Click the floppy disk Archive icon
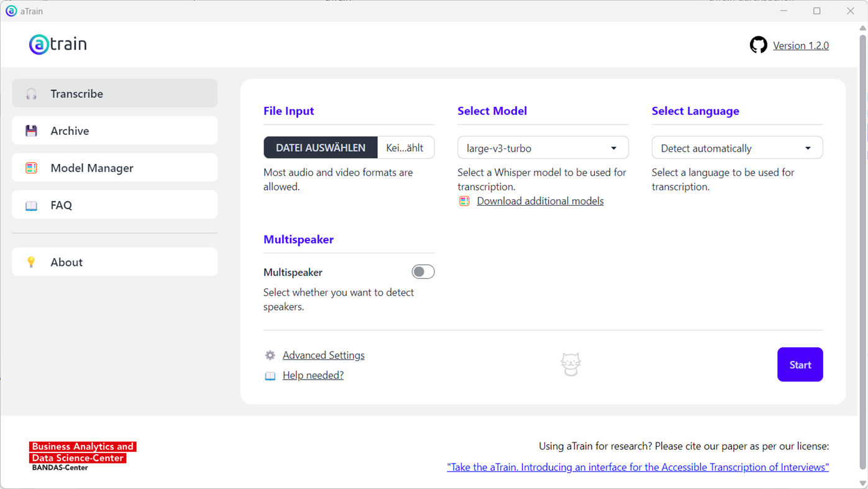Viewport: 868px width, 489px height. (32, 130)
